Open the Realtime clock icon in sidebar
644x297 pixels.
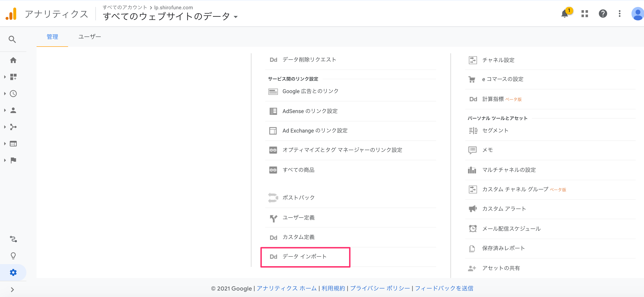13,94
